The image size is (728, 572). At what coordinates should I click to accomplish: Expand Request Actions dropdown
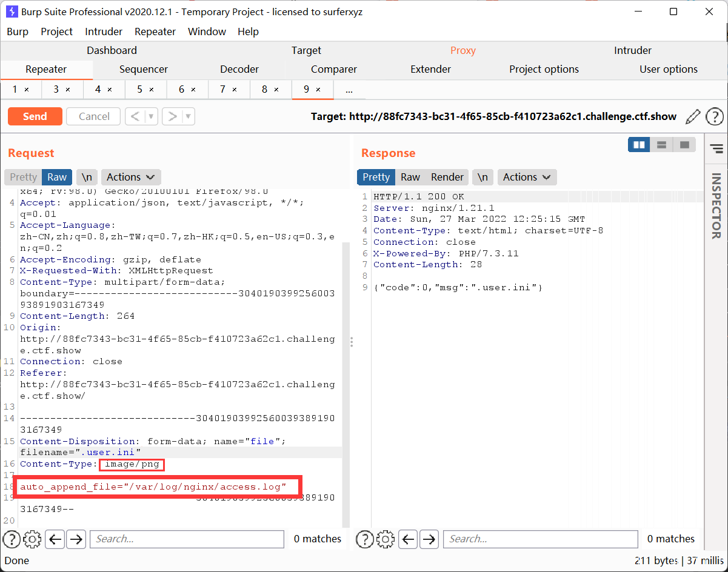pyautogui.click(x=130, y=177)
